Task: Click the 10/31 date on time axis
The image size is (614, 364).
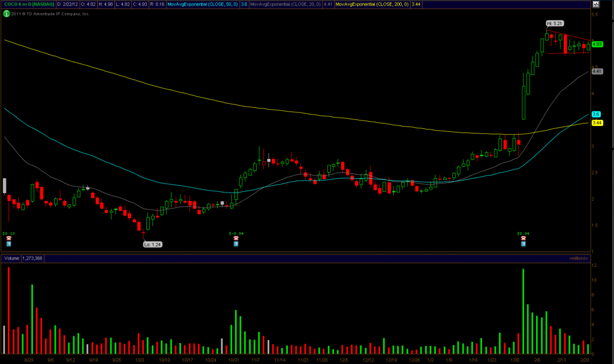Action: [233, 360]
